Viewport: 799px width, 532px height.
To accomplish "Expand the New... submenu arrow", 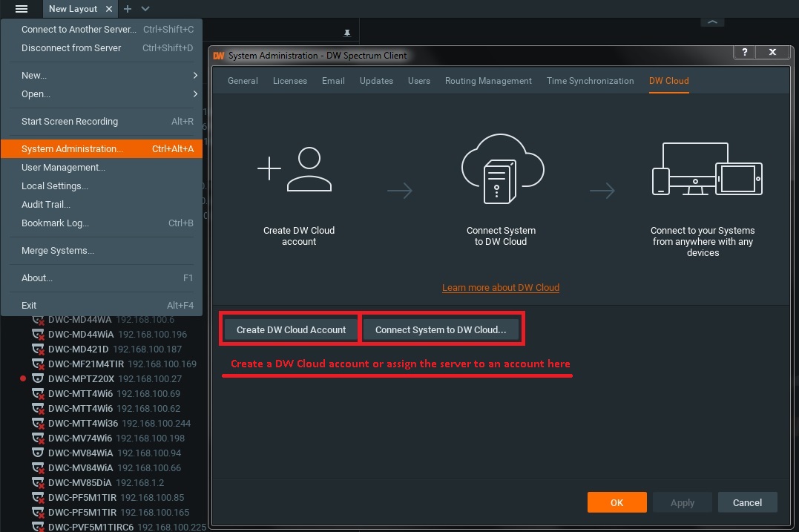I will [195, 76].
